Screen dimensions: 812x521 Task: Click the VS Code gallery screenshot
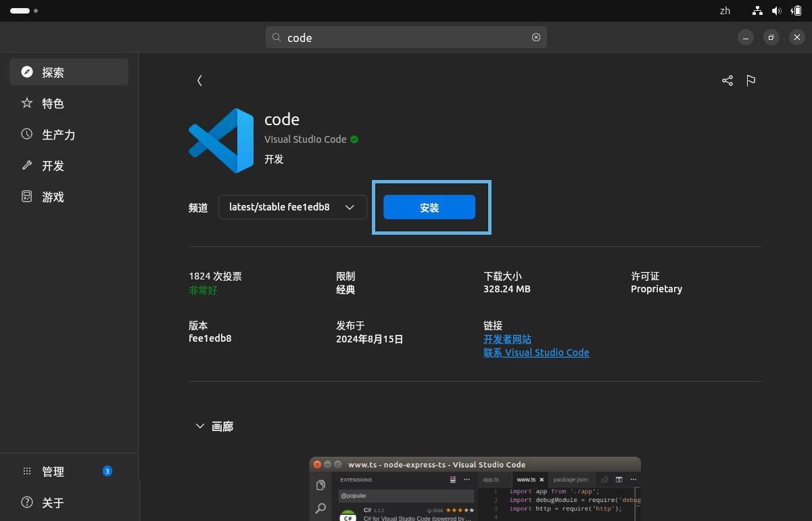(475, 489)
